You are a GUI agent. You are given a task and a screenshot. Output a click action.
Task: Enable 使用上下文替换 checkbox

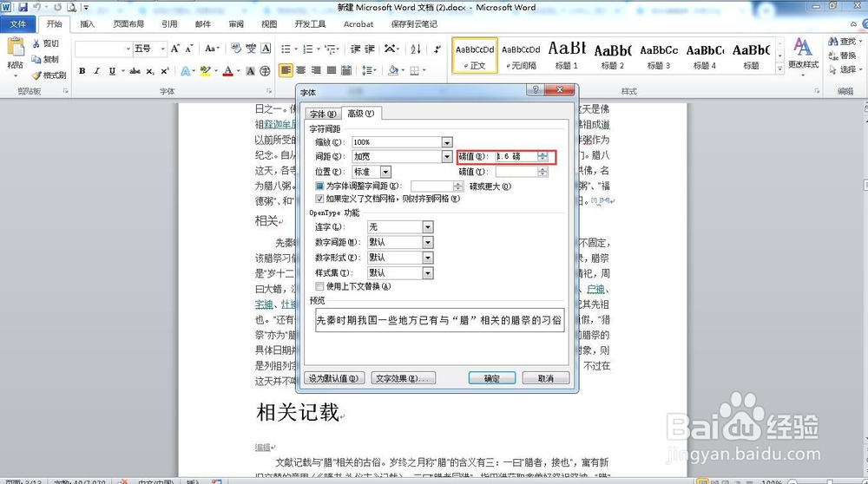point(319,286)
